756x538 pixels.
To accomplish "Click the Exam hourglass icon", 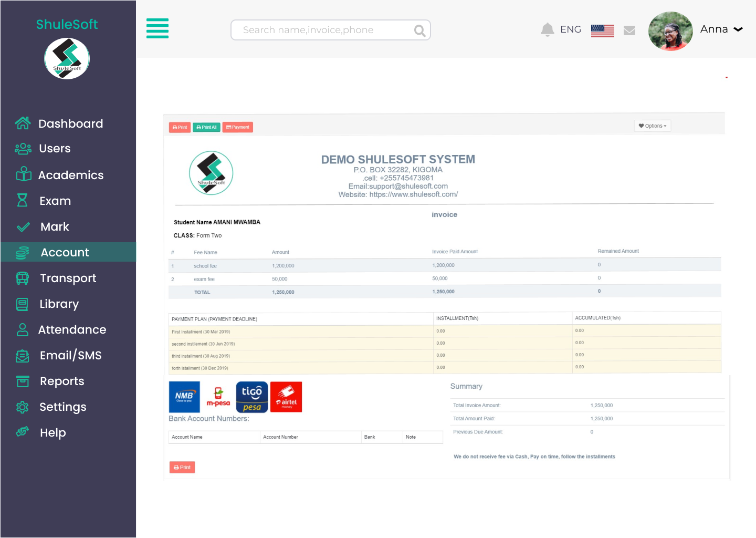I will point(23,200).
